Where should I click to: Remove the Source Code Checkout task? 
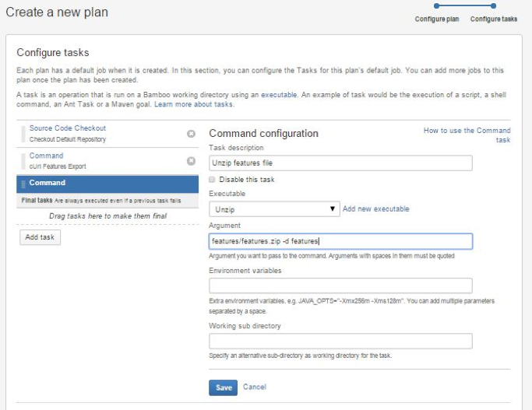(191, 134)
